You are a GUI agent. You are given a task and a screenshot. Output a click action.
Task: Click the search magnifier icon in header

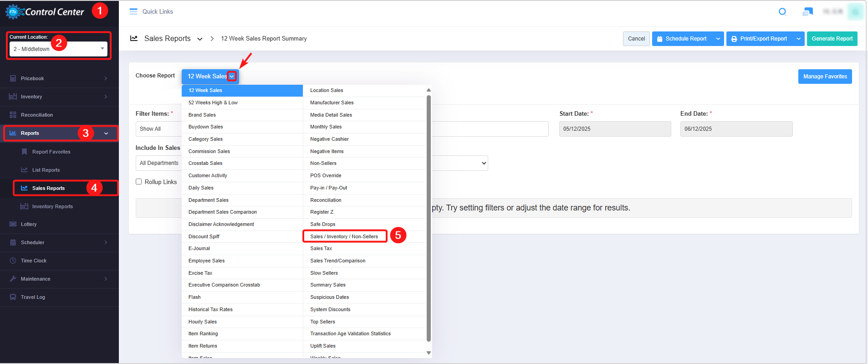point(782,12)
